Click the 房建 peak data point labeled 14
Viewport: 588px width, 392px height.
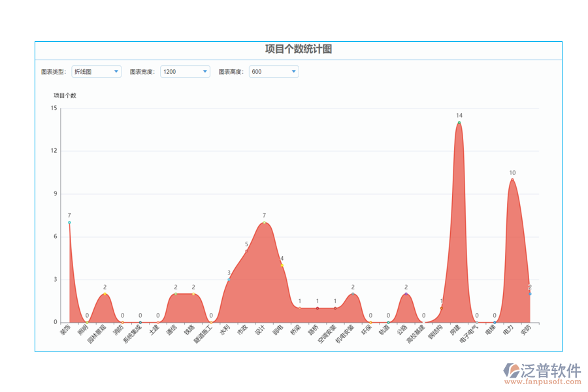(x=459, y=123)
